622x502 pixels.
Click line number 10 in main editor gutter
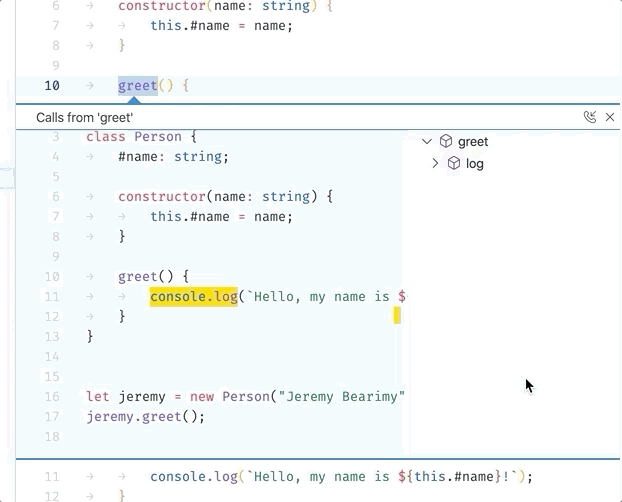point(52,86)
